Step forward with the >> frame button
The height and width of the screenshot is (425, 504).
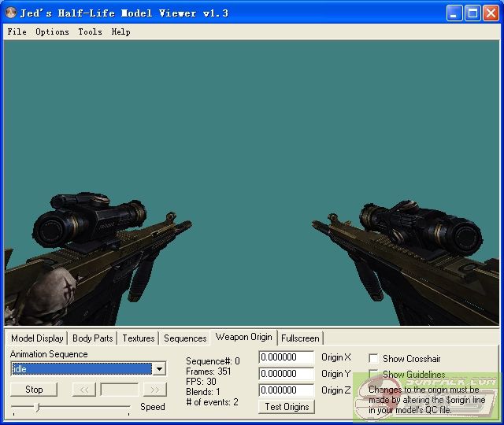click(155, 390)
